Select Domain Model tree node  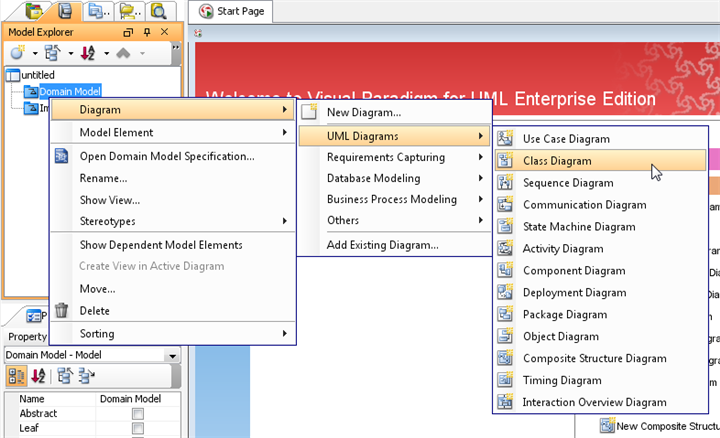[70, 91]
